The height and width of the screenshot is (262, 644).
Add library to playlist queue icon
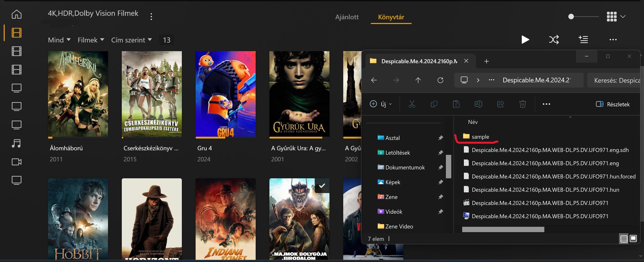[583, 40]
